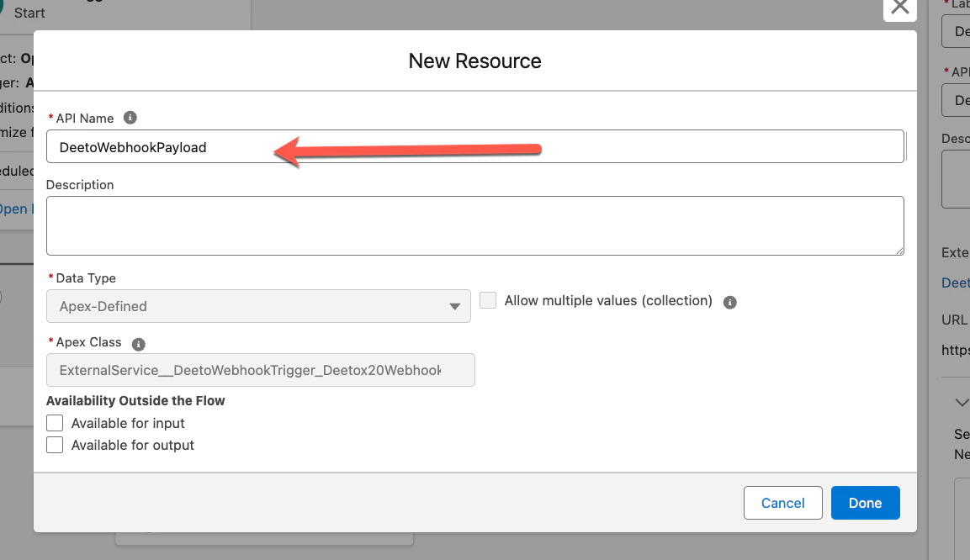Select the Apex Class ExternalService field
This screenshot has height=560, width=970.
pyautogui.click(x=261, y=370)
